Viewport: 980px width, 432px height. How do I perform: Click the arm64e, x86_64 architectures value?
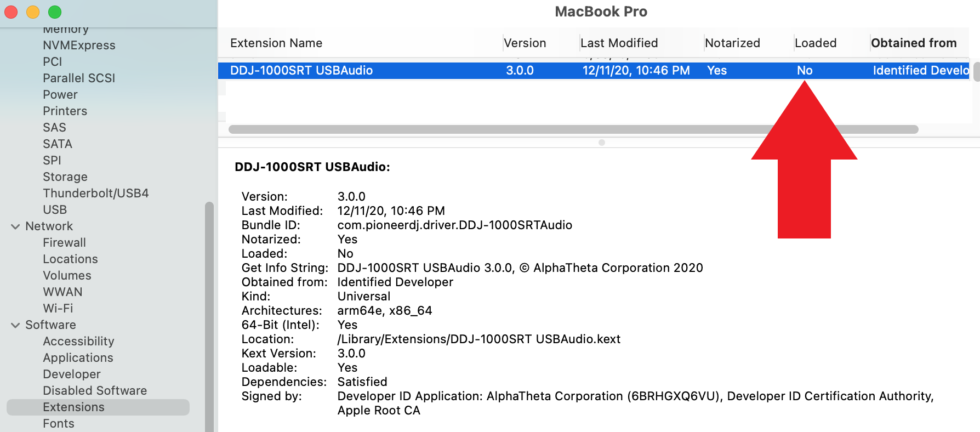[385, 311]
